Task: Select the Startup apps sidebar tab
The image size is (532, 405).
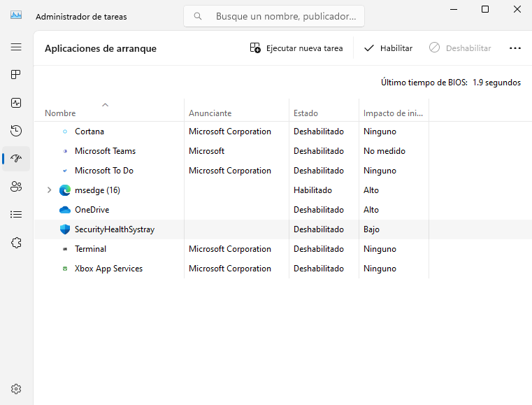Action: coord(16,159)
